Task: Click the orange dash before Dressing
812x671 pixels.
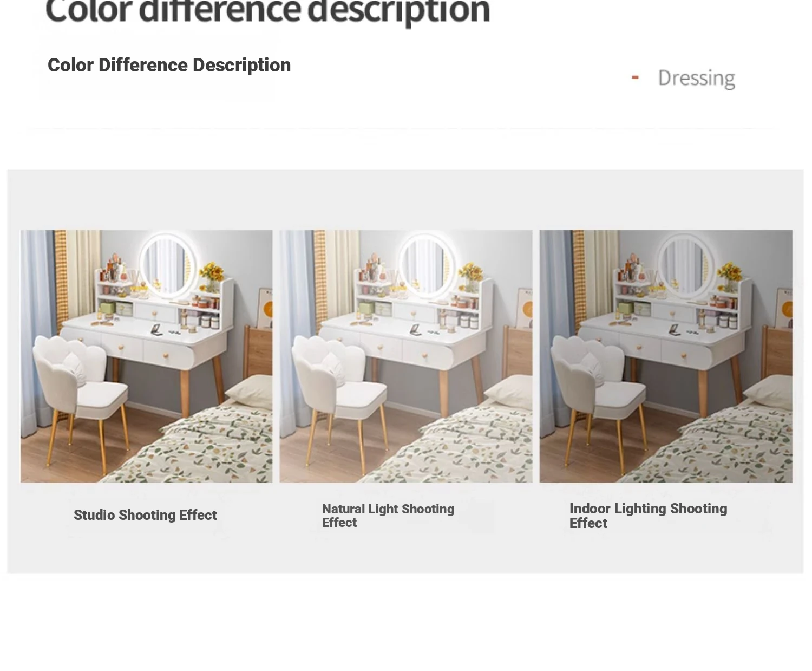Action: point(635,78)
